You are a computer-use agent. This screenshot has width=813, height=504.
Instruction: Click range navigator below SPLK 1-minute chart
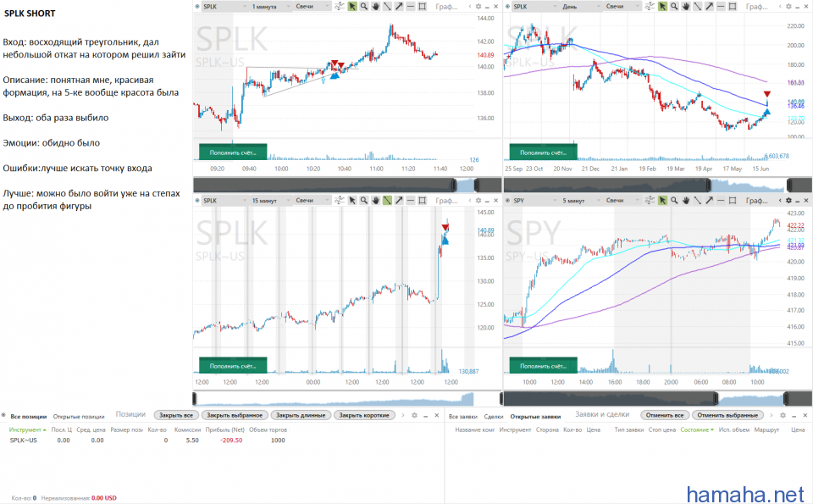pyautogui.click(x=347, y=185)
